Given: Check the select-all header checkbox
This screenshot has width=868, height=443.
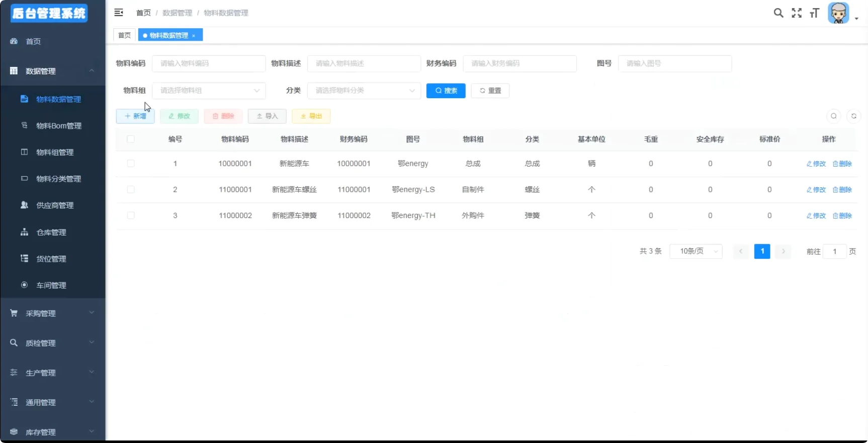Looking at the screenshot, I should click(131, 139).
